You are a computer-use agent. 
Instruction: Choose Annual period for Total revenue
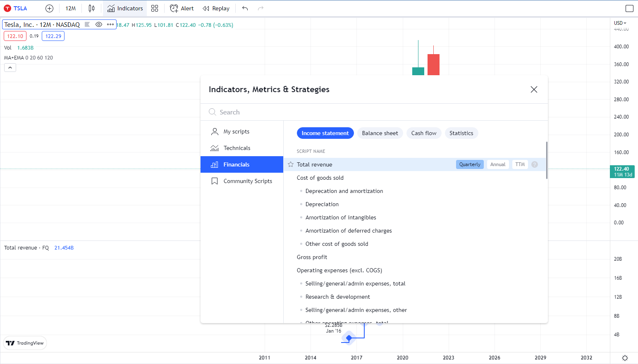pos(498,164)
